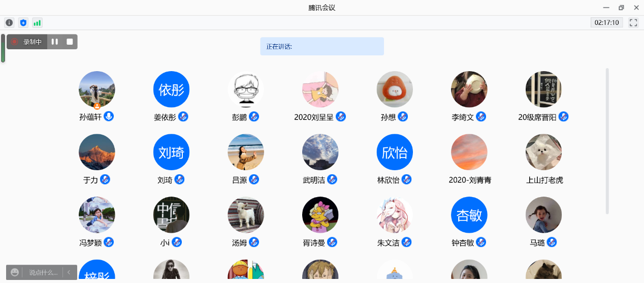Viewport: 644px width, 283px height.
Task: Click the green audio level bar
Action: click(x=3, y=48)
